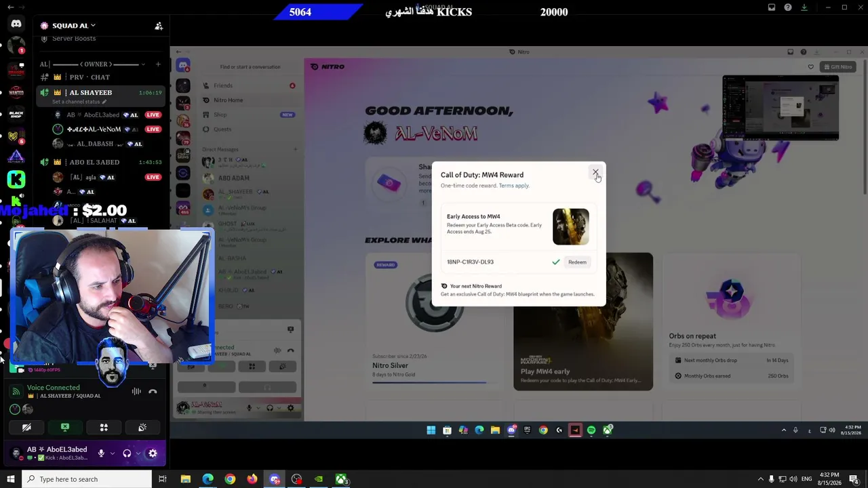Image resolution: width=868 pixels, height=488 pixels.
Task: Open the Wanted server icon
Action: tap(16, 91)
